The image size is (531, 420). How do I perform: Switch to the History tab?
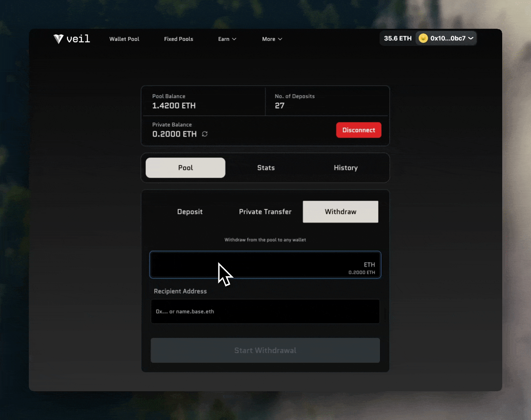click(346, 168)
